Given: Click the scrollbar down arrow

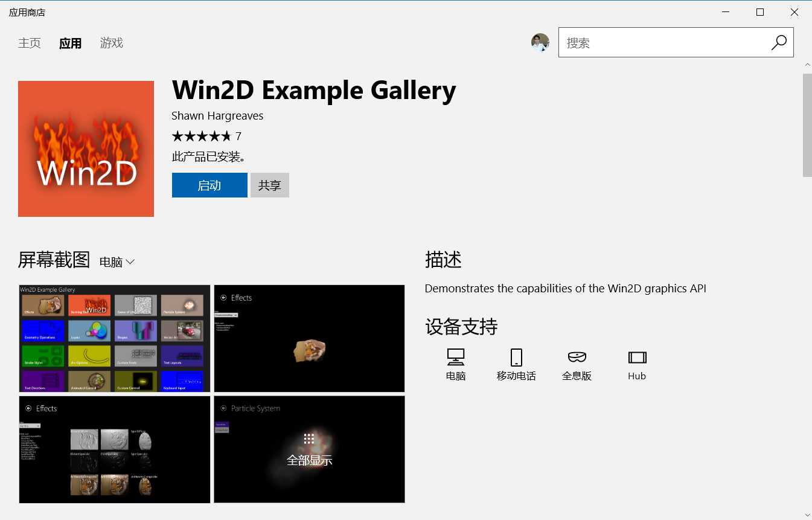Looking at the screenshot, I should 807,515.
